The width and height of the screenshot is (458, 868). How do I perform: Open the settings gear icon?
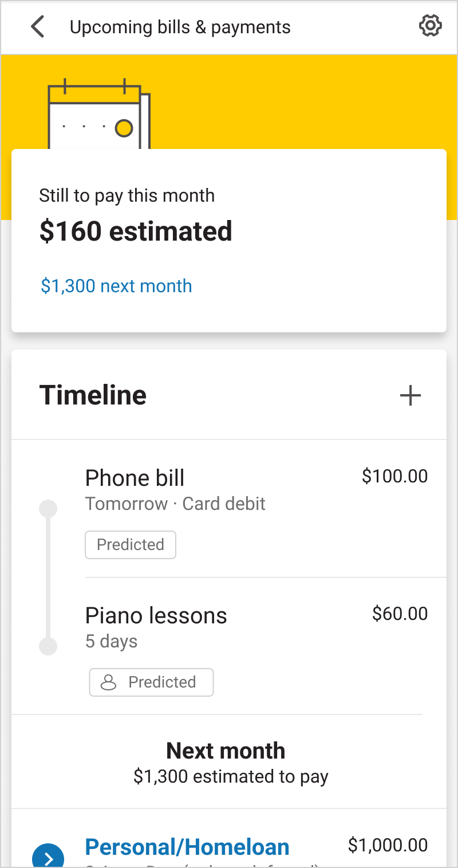430,26
